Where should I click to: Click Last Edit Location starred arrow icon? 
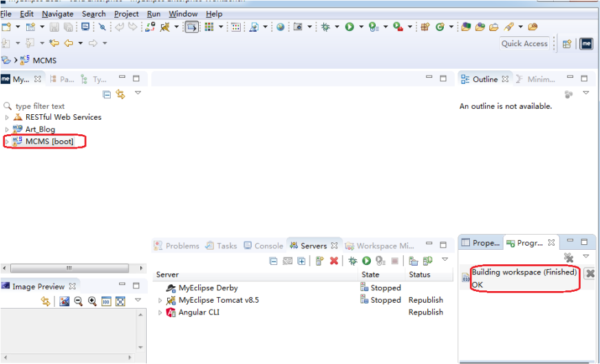coord(54,43)
